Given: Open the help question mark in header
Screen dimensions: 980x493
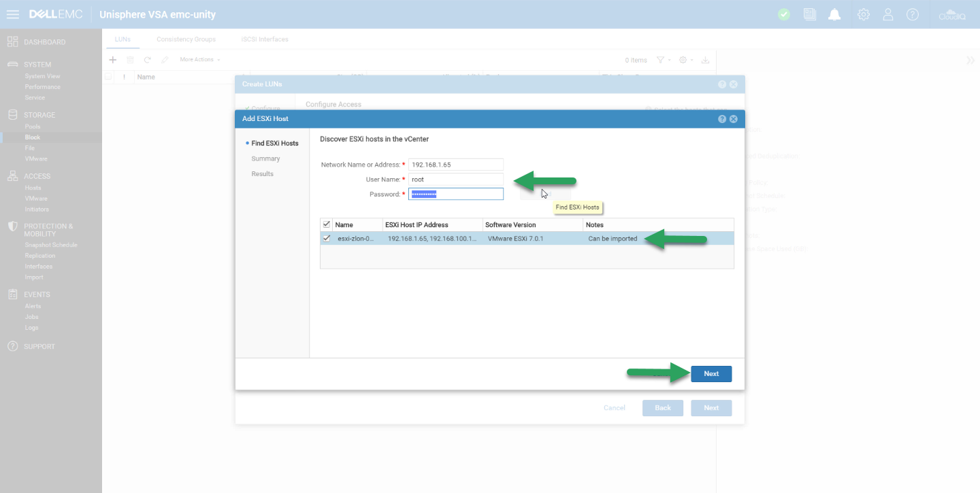Looking at the screenshot, I should pyautogui.click(x=913, y=14).
